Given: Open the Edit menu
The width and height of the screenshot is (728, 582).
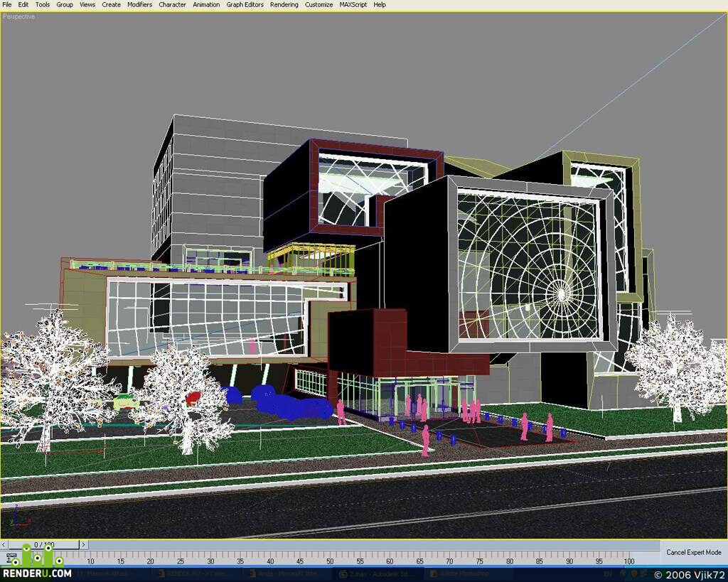Looking at the screenshot, I should (23, 5).
